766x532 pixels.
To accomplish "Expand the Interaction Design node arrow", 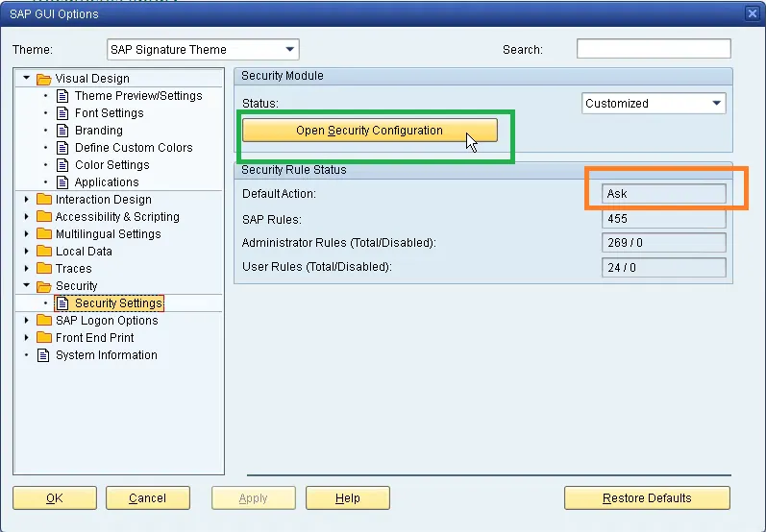I will (26, 199).
